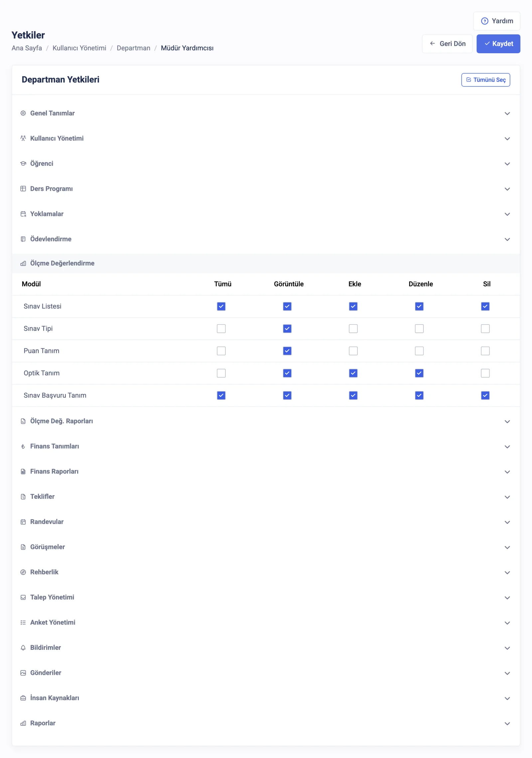This screenshot has height=758, width=532.
Task: Expand the Teklifler section chevron
Action: click(507, 497)
